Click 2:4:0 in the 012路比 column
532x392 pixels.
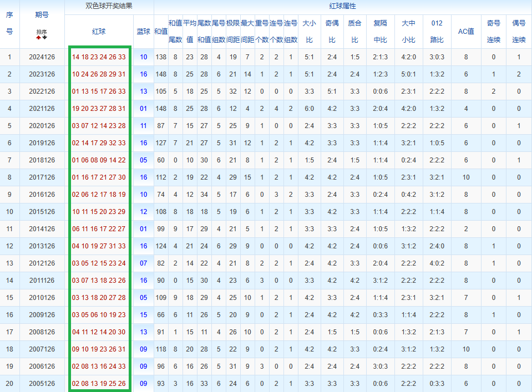coord(437,246)
